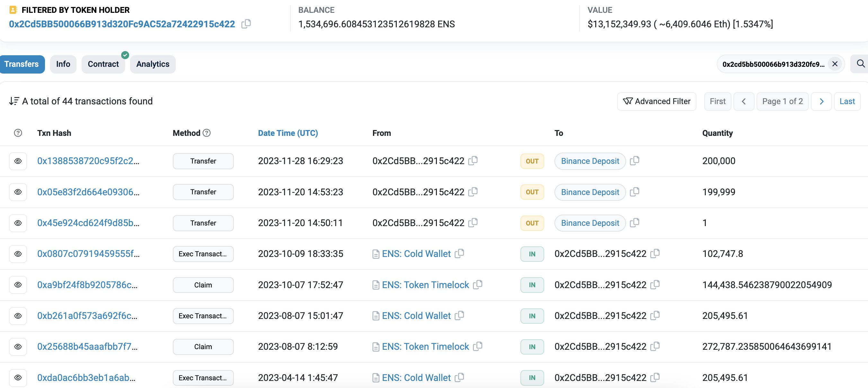This screenshot has width=868, height=388.
Task: Open Binance Deposit in 2023-11-20 14:50:11 row
Action: point(590,223)
